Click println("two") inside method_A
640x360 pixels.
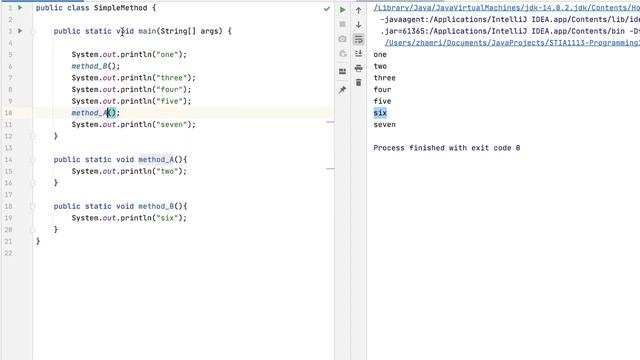click(129, 171)
